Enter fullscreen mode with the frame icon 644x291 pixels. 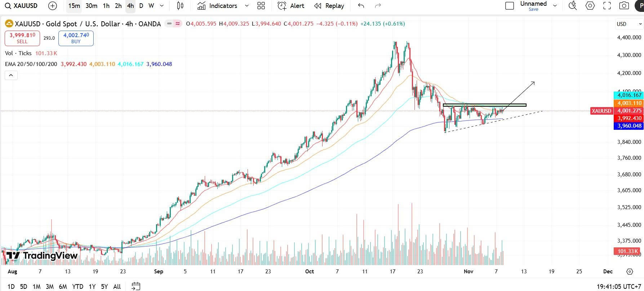coord(607,6)
